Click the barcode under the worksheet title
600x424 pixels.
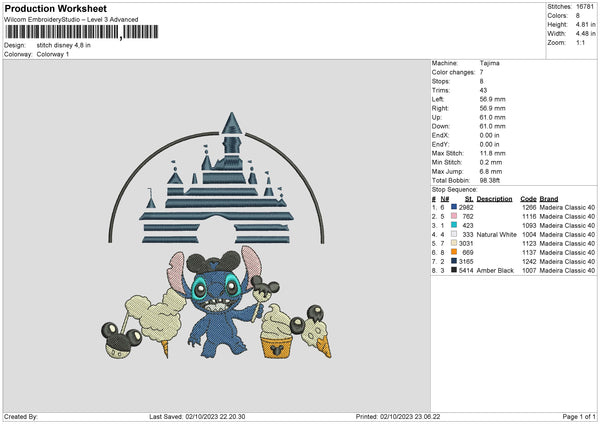82,32
